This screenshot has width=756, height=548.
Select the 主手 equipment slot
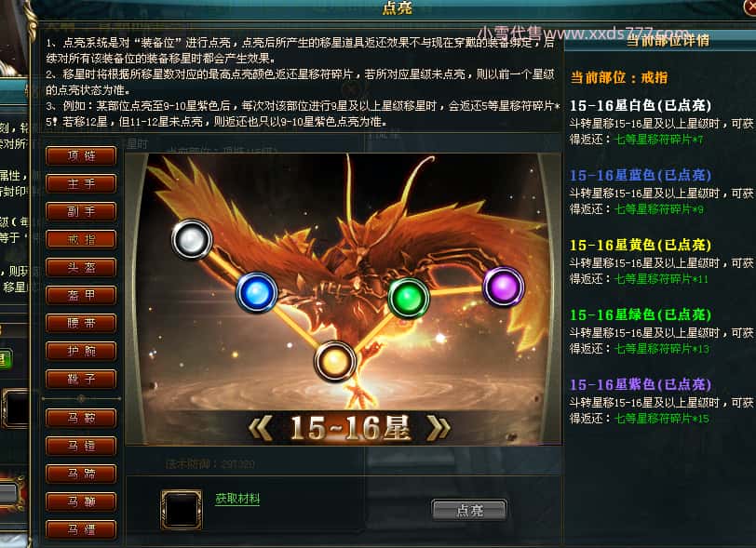(x=81, y=183)
